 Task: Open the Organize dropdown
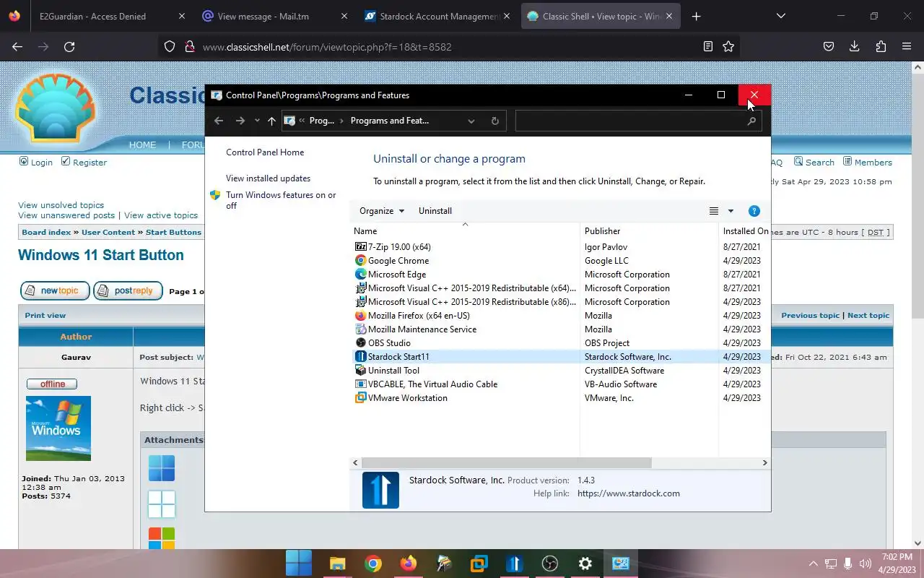point(382,211)
